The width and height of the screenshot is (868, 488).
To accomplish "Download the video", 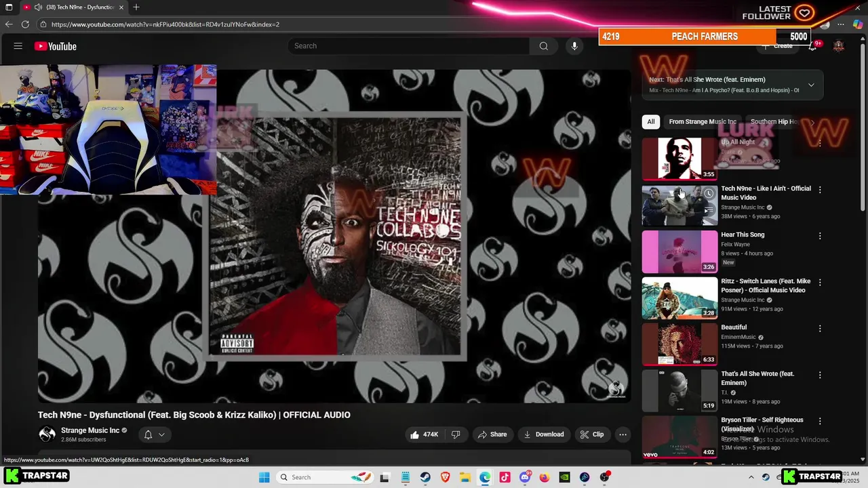I will 543,434.
